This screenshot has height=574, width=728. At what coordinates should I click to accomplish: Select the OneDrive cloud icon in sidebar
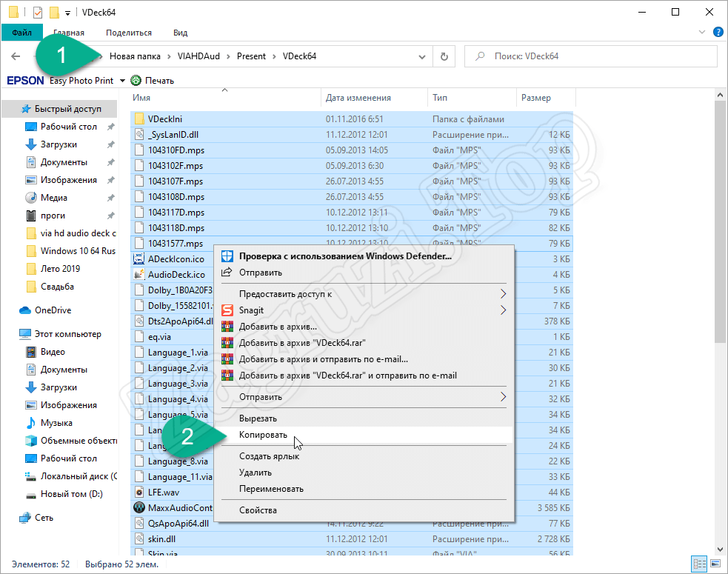[25, 310]
